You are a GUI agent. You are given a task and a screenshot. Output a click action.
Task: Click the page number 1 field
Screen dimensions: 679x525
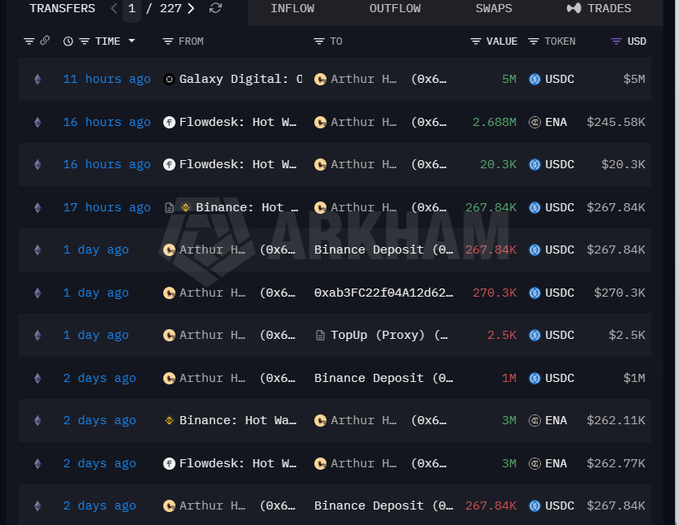coord(132,9)
